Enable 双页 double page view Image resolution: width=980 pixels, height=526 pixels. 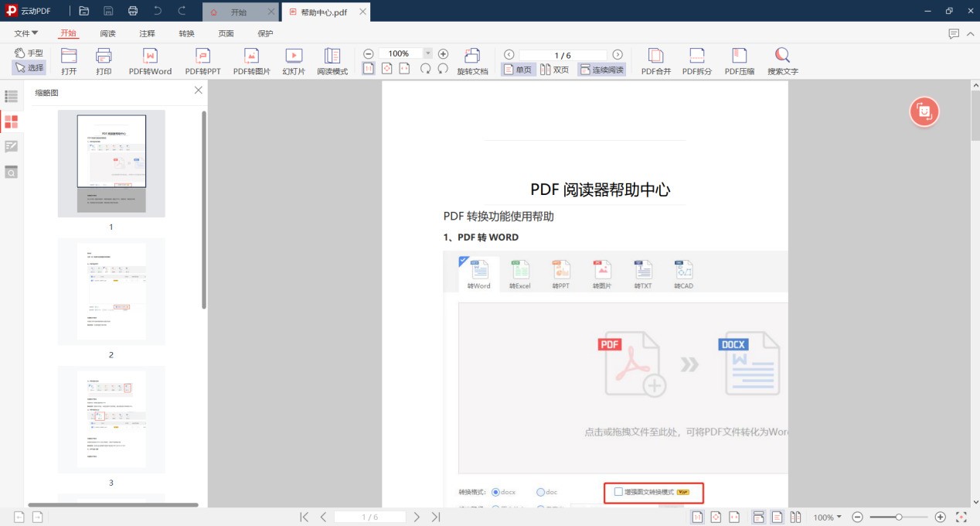(x=554, y=69)
